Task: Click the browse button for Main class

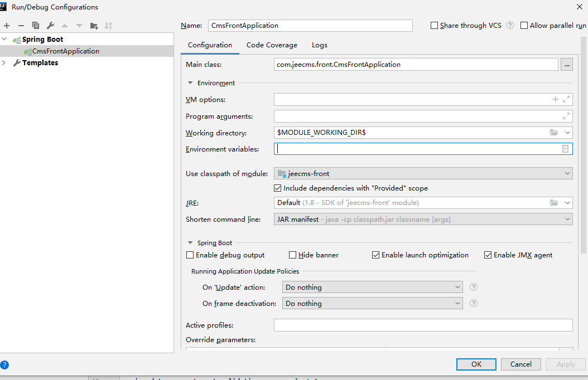Action: point(567,65)
